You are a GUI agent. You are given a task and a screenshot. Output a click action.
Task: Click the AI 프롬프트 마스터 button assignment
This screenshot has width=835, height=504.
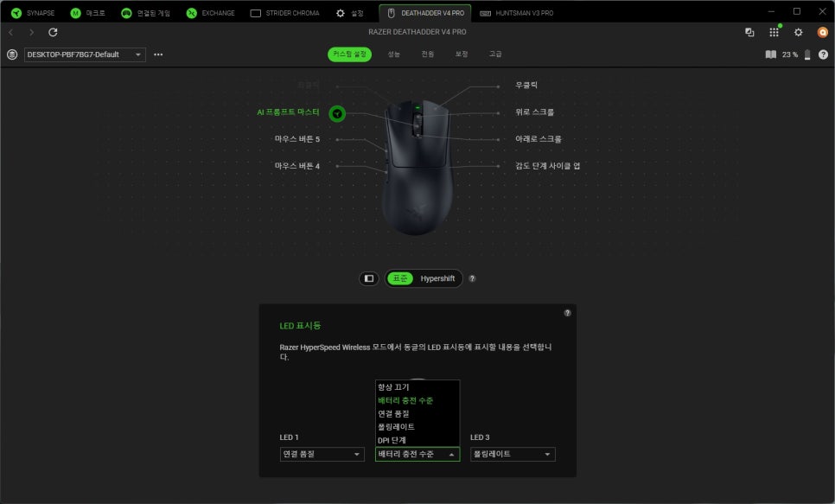pos(288,112)
